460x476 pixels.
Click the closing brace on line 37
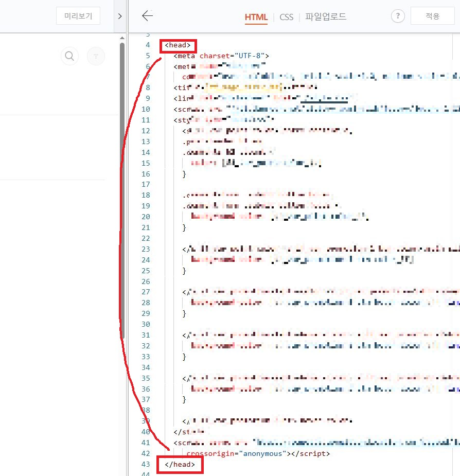point(184,399)
